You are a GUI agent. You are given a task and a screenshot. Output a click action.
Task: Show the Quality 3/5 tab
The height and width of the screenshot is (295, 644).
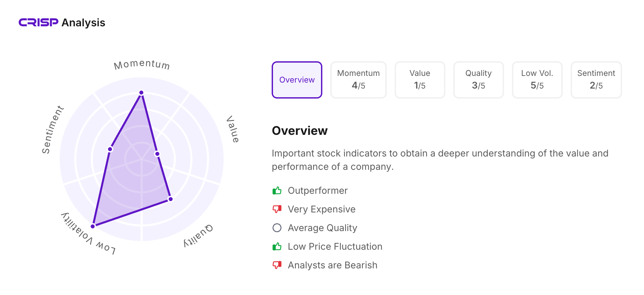(478, 80)
